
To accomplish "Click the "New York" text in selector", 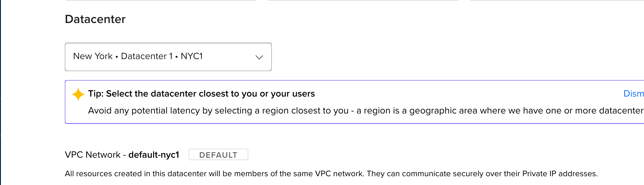I will 93,56.
